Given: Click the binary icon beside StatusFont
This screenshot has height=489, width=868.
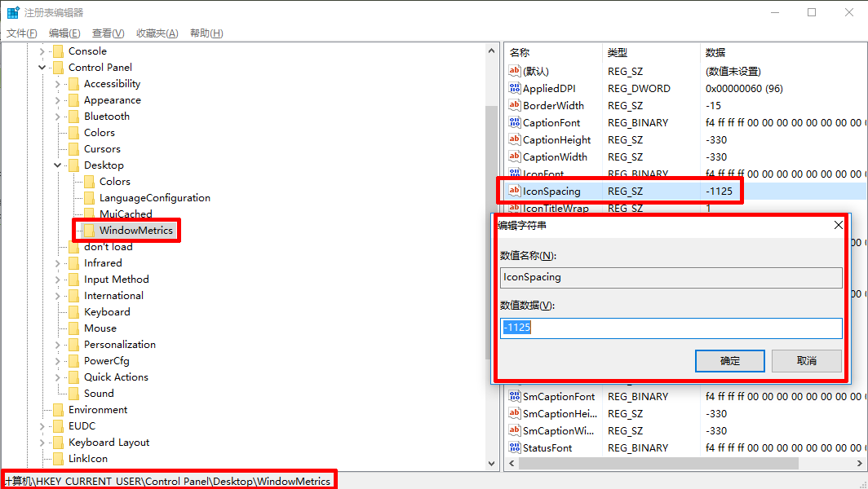Looking at the screenshot, I should click(515, 447).
